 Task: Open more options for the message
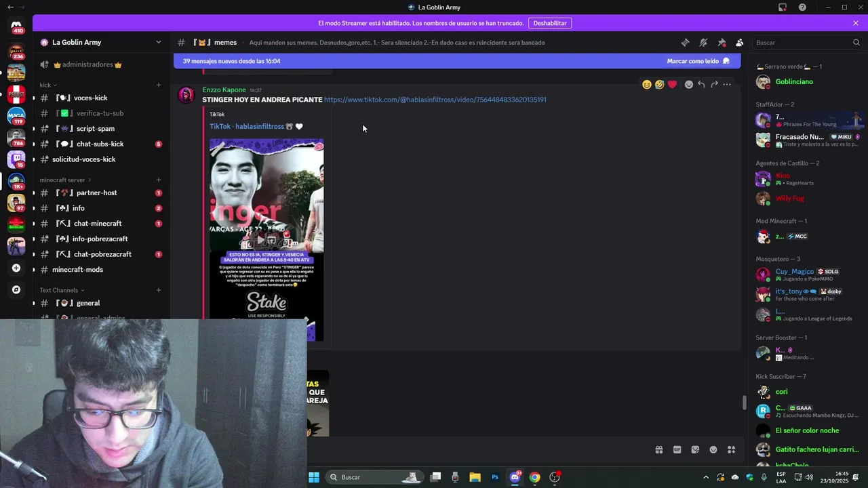pos(727,85)
